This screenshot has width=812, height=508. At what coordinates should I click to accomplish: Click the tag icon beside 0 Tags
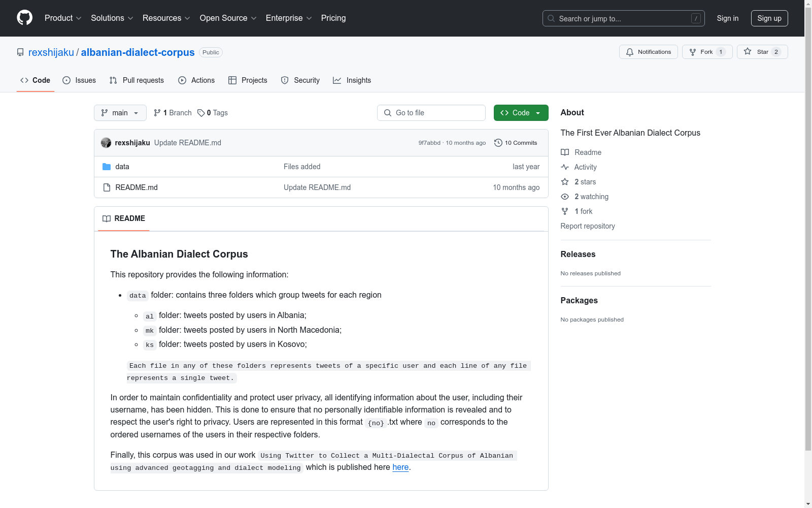pyautogui.click(x=201, y=113)
